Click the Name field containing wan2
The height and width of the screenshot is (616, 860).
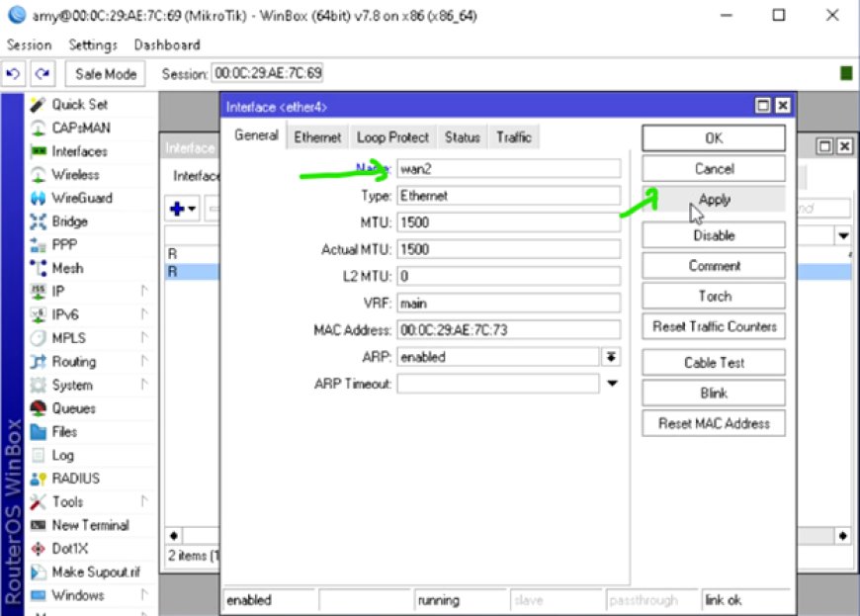(x=509, y=169)
